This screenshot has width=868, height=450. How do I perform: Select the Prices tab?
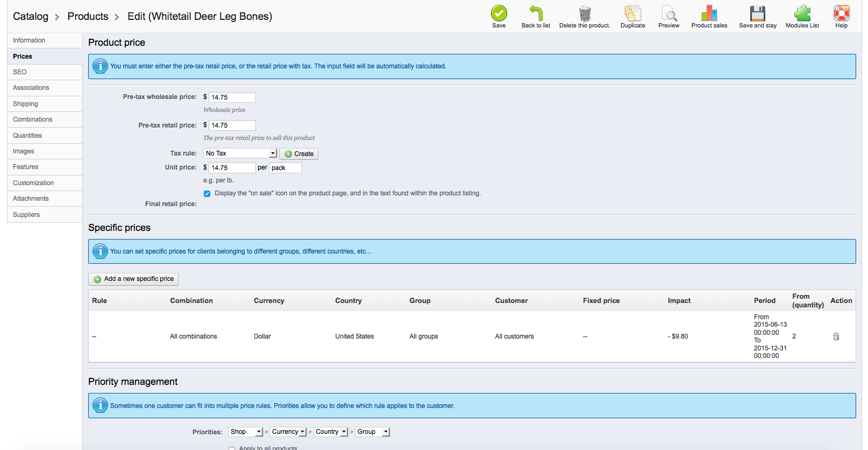point(45,57)
